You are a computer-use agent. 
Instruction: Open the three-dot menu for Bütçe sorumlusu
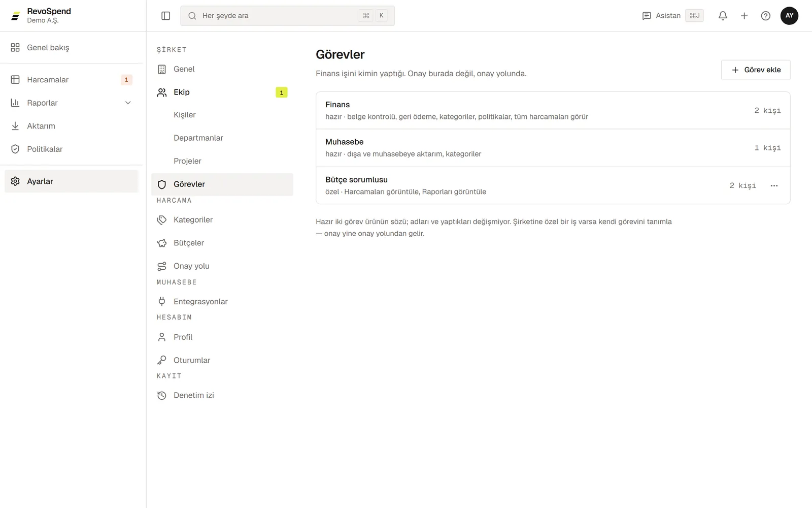(774, 185)
